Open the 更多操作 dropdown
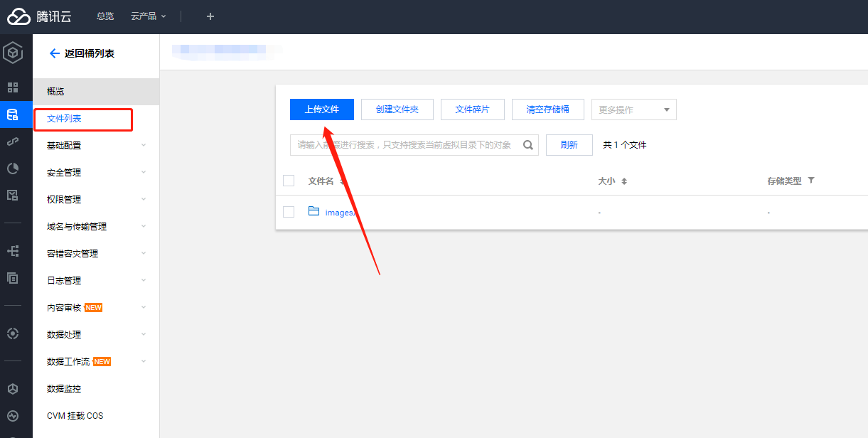 click(x=634, y=109)
